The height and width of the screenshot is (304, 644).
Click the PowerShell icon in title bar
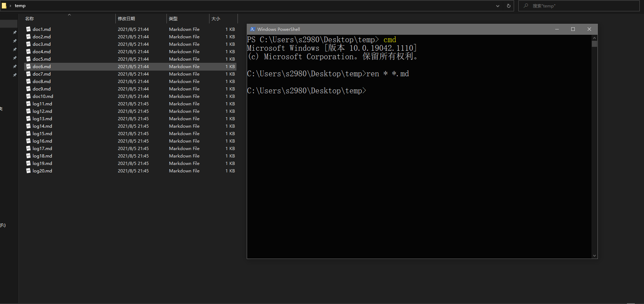click(x=252, y=29)
